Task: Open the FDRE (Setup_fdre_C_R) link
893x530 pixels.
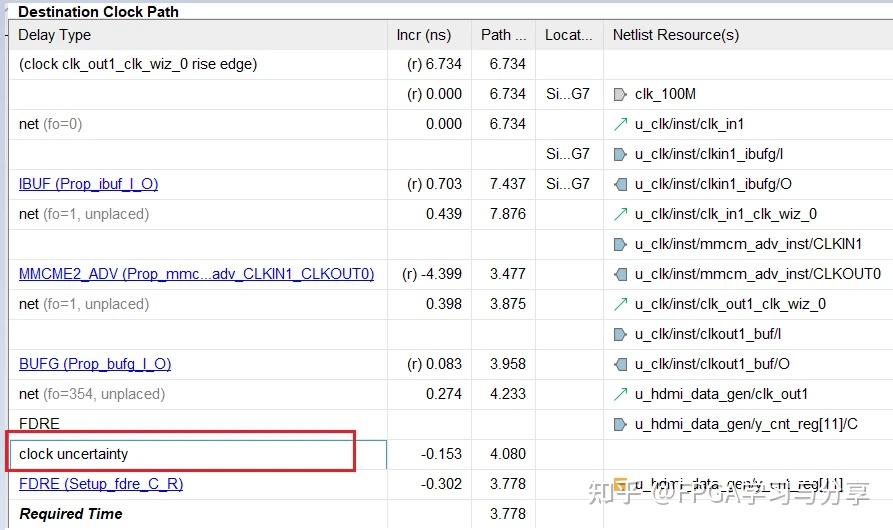Action: pyautogui.click(x=101, y=484)
